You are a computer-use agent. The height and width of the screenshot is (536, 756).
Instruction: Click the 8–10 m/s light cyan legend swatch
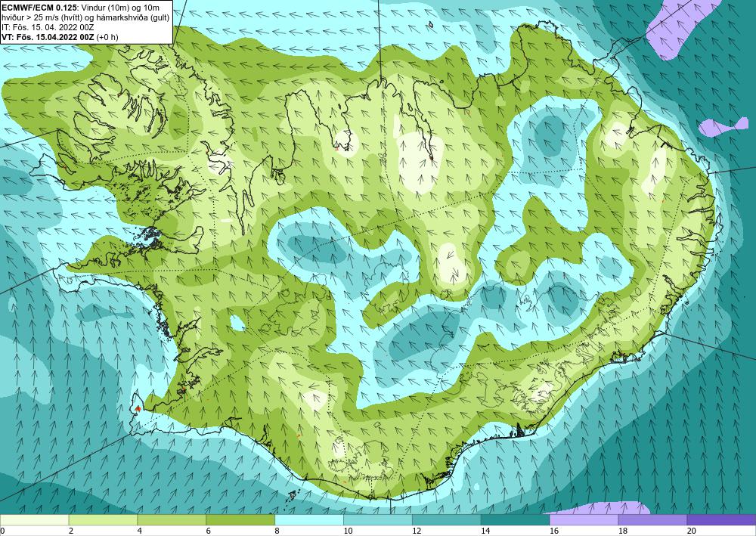[309, 519]
